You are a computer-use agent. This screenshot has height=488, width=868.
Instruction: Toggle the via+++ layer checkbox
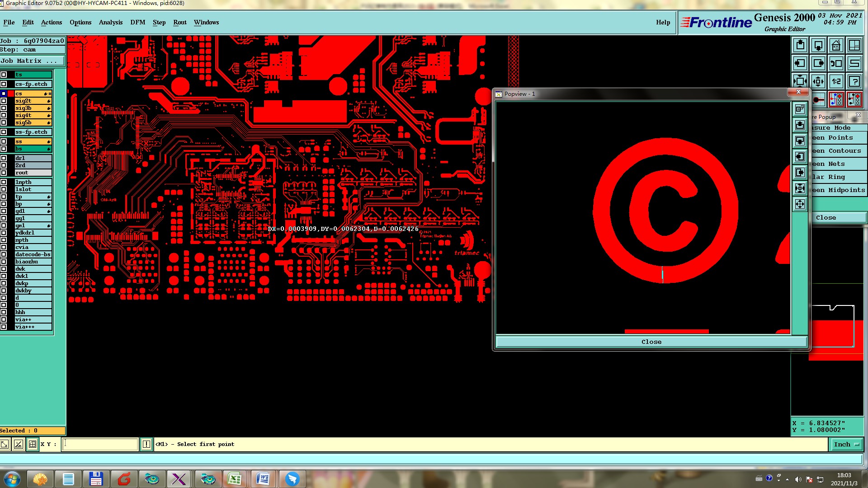coord(4,327)
